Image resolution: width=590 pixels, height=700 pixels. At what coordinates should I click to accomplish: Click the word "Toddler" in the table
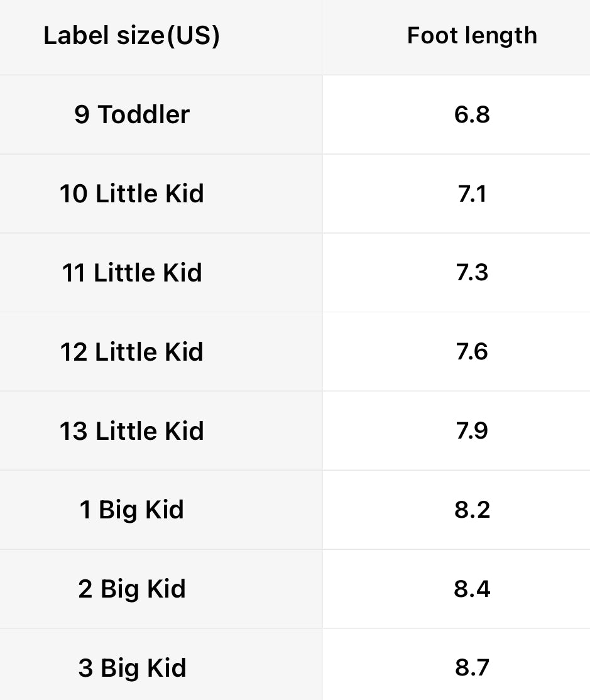[x=144, y=115]
